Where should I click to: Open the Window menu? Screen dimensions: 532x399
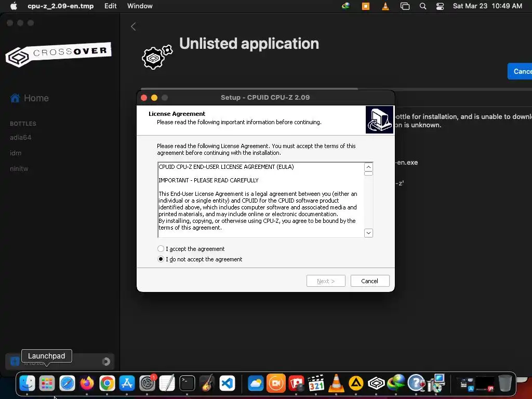[140, 6]
